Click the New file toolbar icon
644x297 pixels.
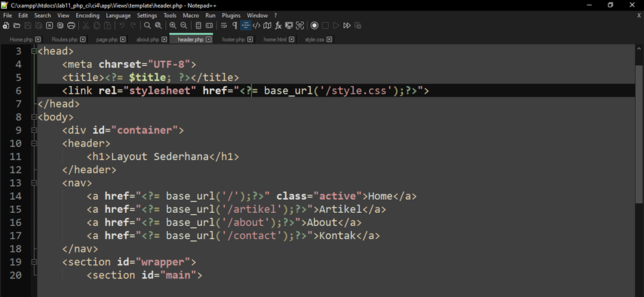[x=5, y=25]
